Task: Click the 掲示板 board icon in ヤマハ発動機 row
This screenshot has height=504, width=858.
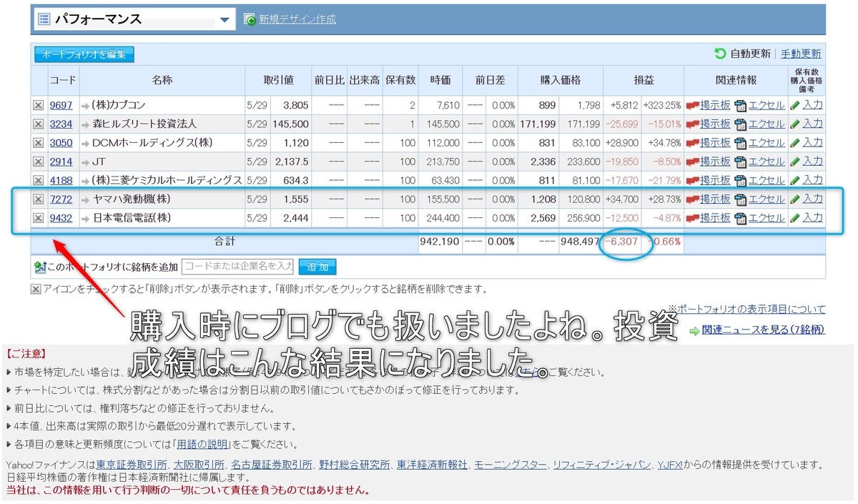Action: 692,199
